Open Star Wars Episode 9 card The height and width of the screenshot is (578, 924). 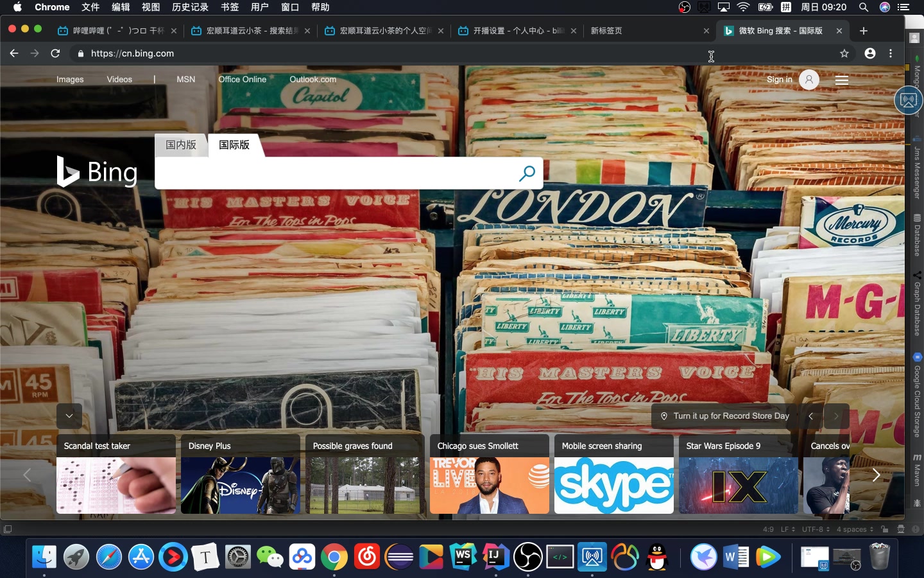click(x=739, y=474)
